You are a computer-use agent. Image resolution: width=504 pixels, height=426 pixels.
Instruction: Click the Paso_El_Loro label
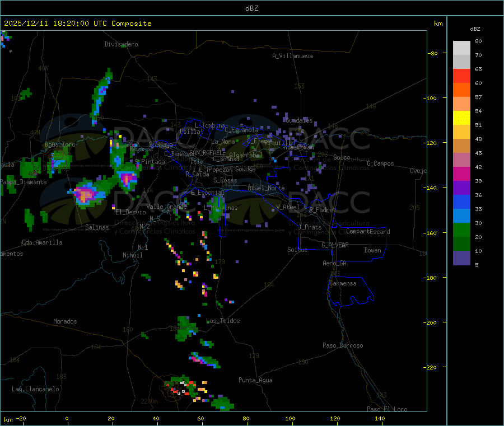[x=387, y=409]
